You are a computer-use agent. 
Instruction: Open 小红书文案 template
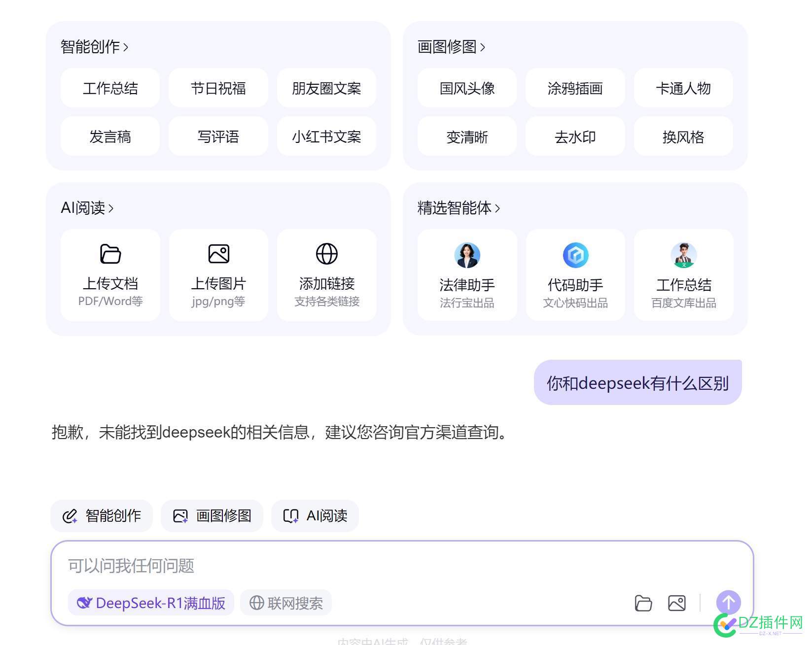tap(326, 136)
